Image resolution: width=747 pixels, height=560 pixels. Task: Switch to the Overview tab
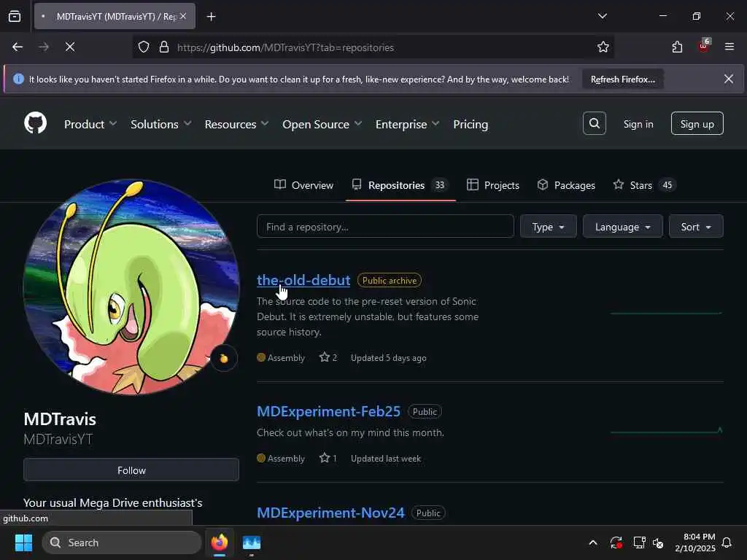point(303,184)
